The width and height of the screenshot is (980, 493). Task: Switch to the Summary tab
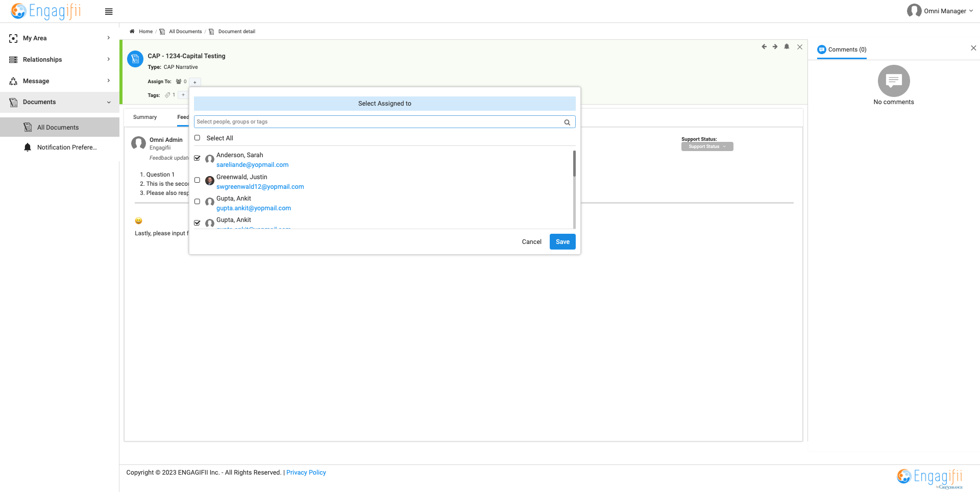[145, 117]
